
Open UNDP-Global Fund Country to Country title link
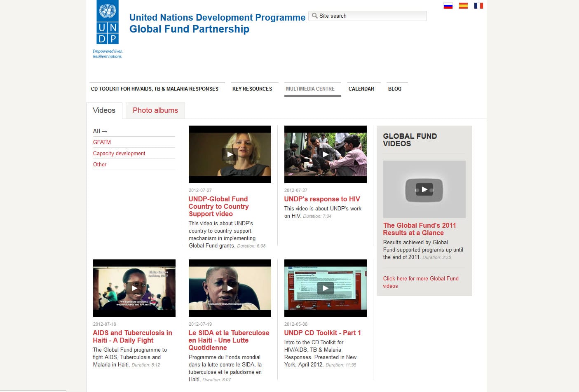pos(218,206)
